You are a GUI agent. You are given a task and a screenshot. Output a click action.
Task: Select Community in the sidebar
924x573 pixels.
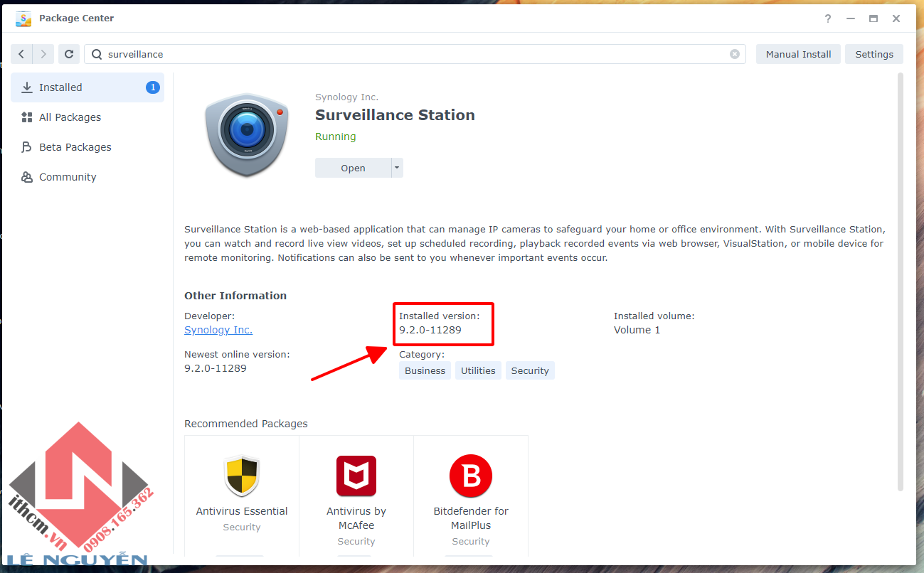click(87, 177)
